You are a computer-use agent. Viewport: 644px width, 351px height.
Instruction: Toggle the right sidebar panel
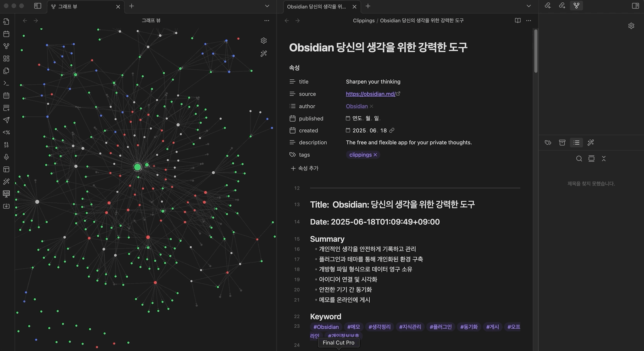635,6
